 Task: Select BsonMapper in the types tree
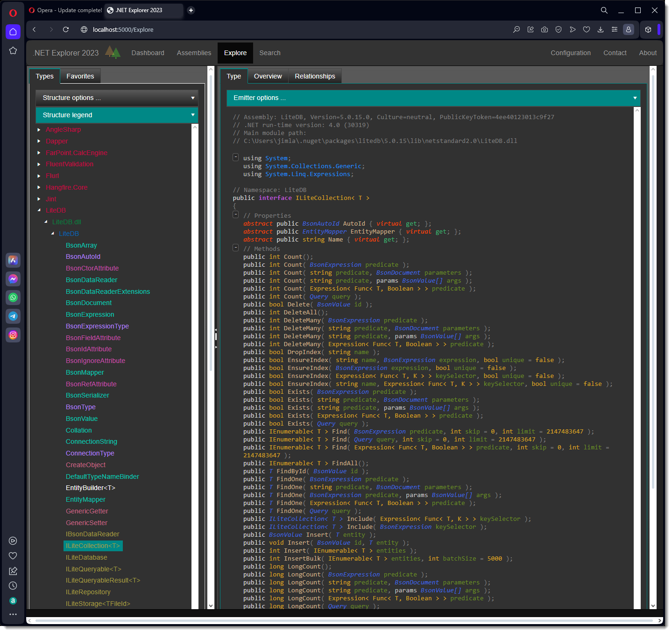[x=85, y=372]
